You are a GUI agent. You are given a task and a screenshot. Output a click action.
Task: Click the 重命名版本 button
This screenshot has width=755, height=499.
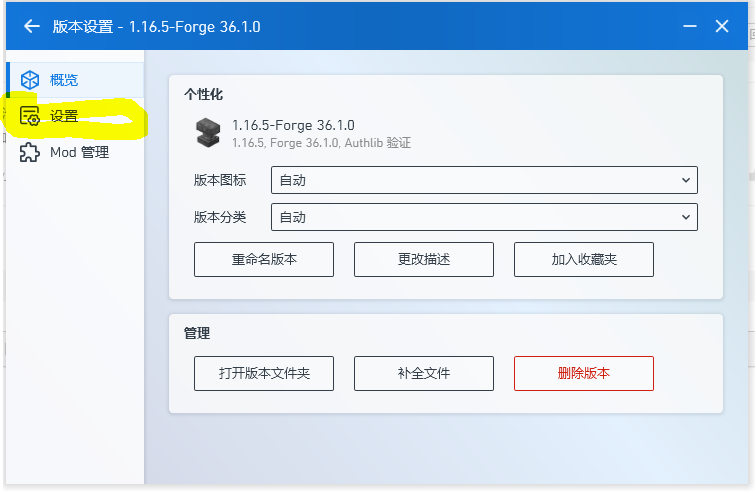click(x=264, y=259)
